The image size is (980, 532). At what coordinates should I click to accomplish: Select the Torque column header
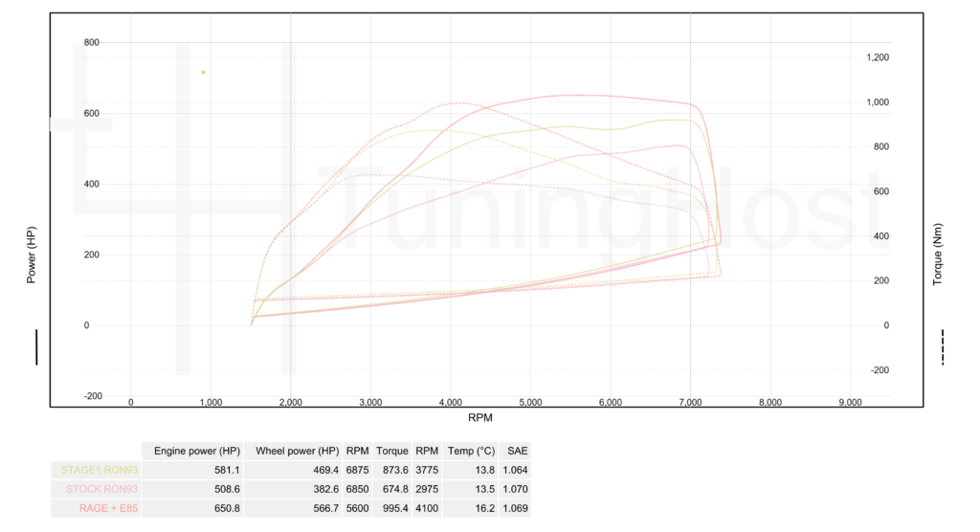[392, 450]
